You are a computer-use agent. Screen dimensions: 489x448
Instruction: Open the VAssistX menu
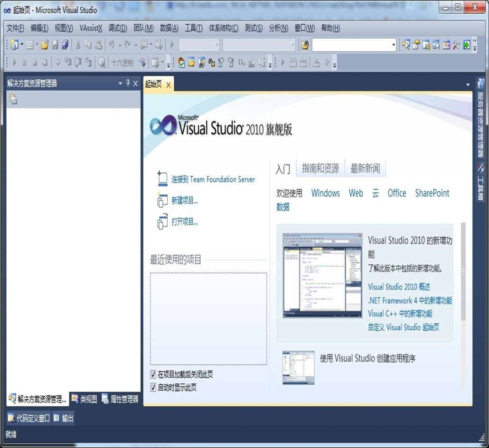[x=91, y=28]
